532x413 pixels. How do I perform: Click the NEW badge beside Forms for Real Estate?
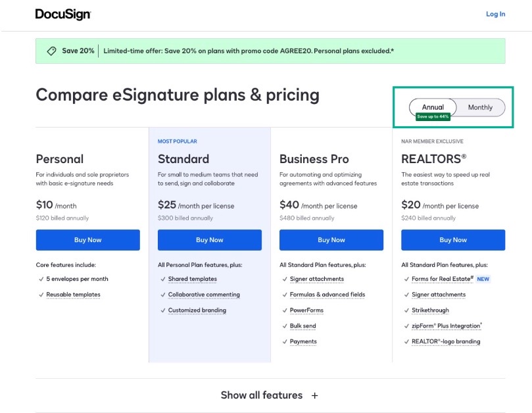pos(485,279)
